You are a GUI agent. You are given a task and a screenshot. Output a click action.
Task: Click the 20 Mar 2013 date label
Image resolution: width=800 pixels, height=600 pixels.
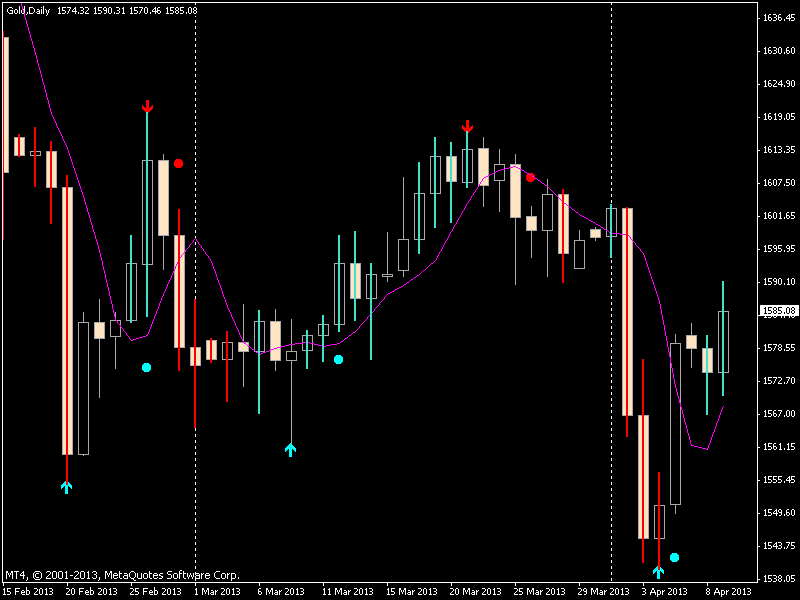[476, 592]
